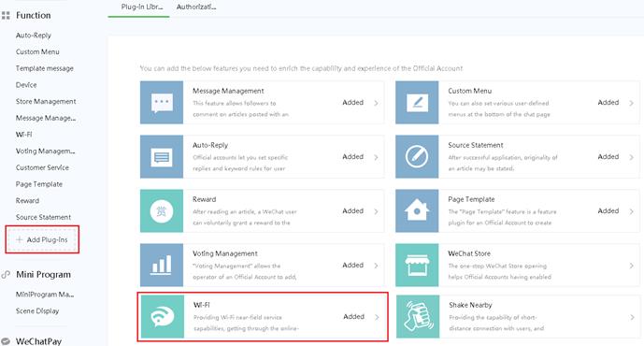
Task: Click Added status on the Voting Management card
Action: tap(352, 265)
